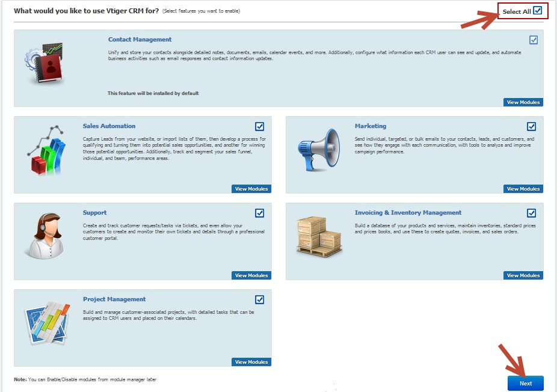Viewport: 557px width, 392px height.
Task: Toggle the Select All checkbox
Action: (x=538, y=11)
